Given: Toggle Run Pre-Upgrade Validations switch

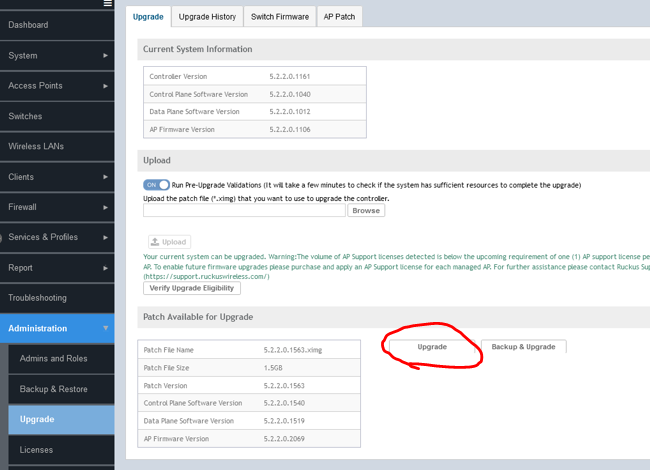Looking at the screenshot, I should click(156, 185).
